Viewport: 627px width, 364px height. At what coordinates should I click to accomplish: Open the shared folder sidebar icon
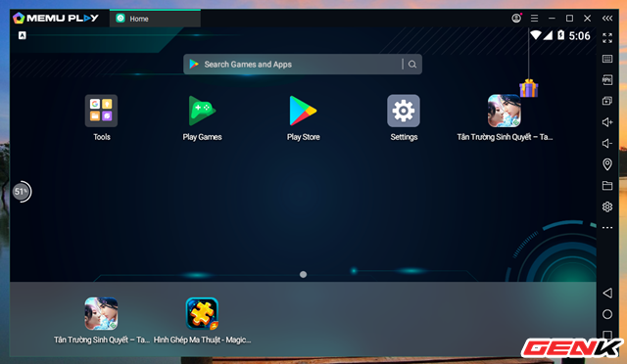[607, 185]
